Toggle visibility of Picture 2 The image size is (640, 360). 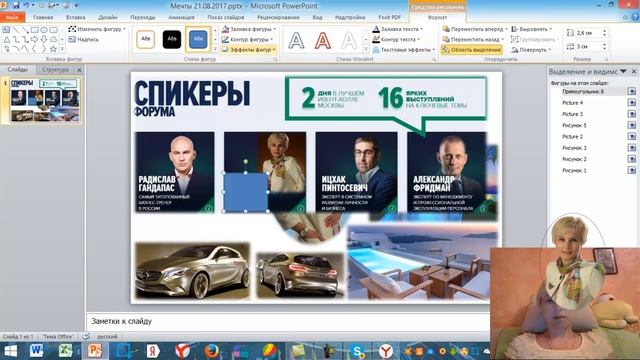click(x=631, y=136)
